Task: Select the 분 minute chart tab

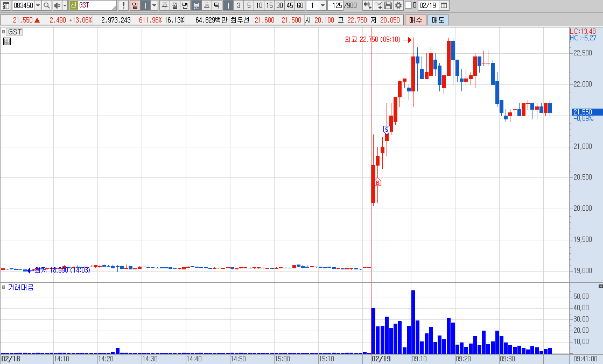Action: coord(196,5)
